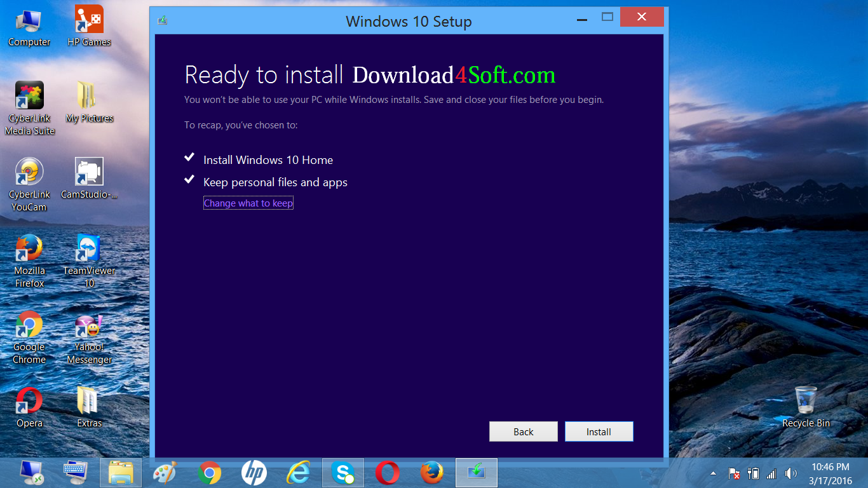Open HP Games desktop shortcut
868x488 pixels.
[89, 27]
